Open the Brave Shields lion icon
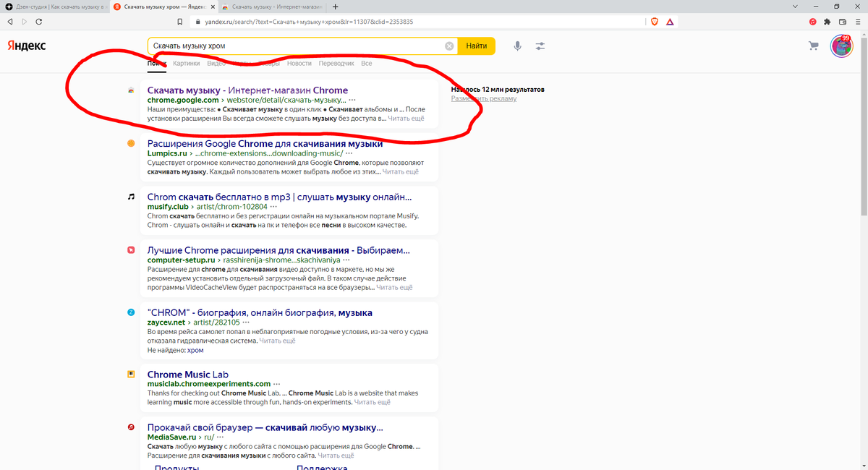The width and height of the screenshot is (868, 470). [655, 22]
